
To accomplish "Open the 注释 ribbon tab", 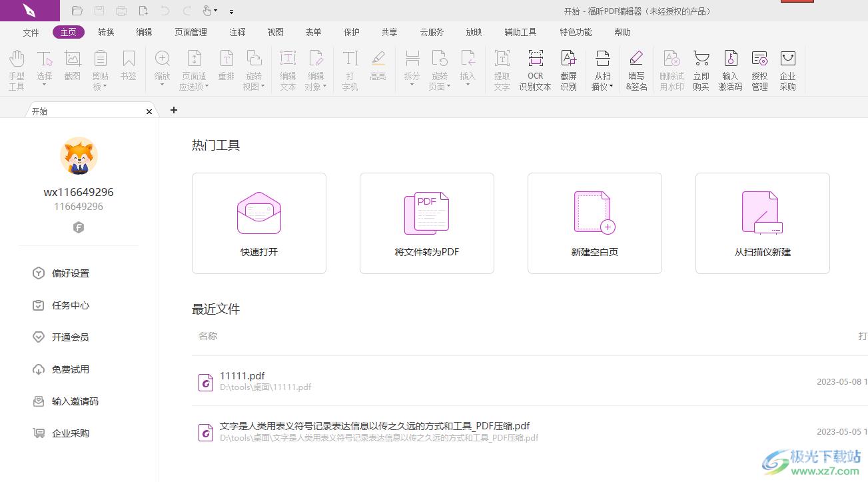I will 237,32.
